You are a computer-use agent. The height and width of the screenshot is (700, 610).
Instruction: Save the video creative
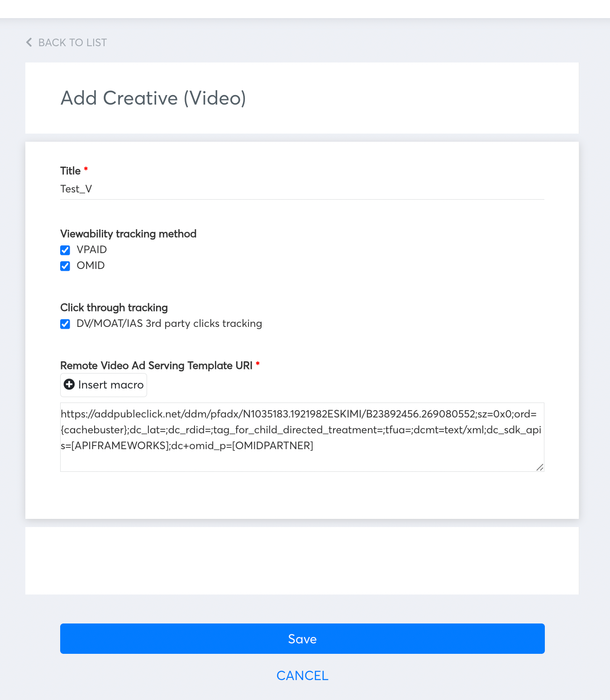pos(302,638)
